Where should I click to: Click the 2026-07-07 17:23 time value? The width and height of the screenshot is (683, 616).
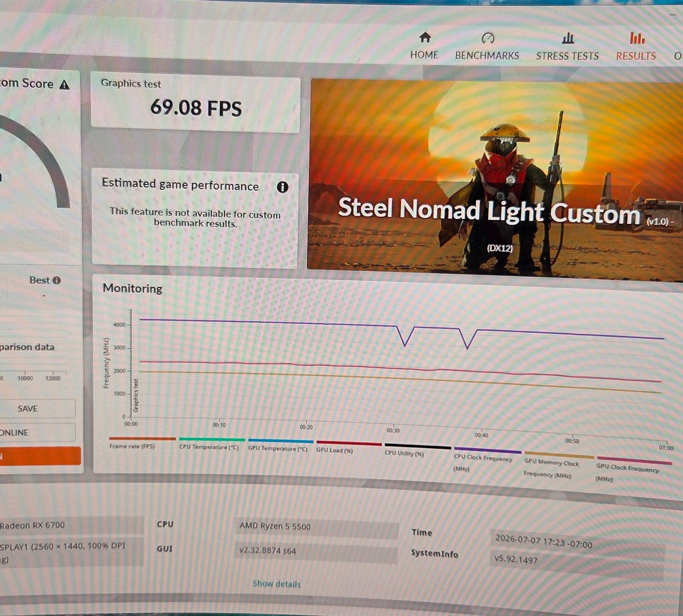(544, 542)
